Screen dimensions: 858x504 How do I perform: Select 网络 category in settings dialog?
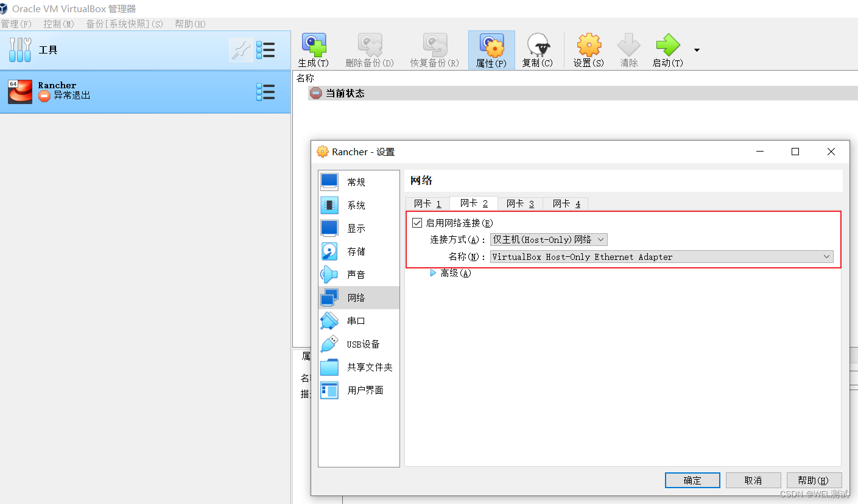(359, 298)
